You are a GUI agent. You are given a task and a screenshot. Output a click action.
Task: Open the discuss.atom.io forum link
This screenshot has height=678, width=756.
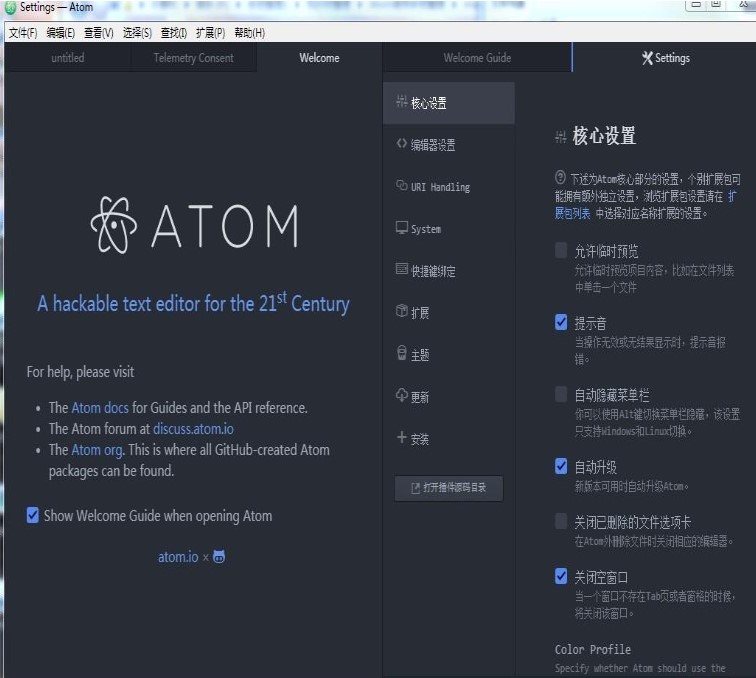click(x=193, y=429)
